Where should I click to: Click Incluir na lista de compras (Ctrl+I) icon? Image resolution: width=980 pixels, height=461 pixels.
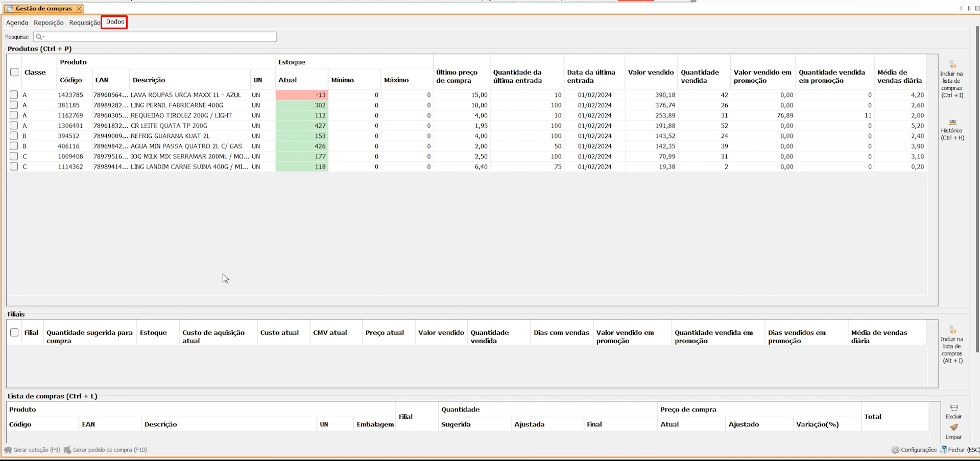coord(952,64)
